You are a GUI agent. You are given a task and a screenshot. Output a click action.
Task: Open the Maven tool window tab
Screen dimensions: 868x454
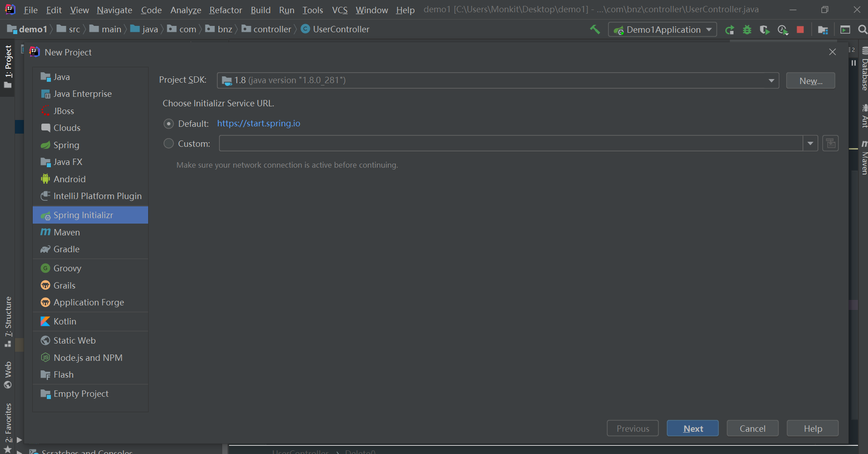pyautogui.click(x=864, y=158)
